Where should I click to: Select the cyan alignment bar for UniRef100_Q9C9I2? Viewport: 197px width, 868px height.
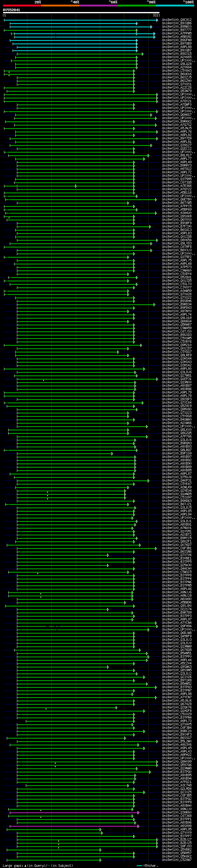coord(81,20)
